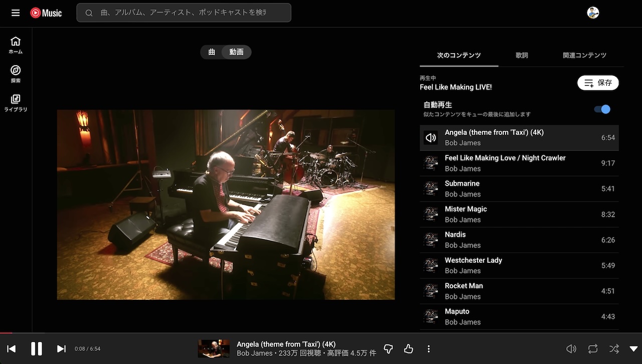Viewport: 642px width, 364px height.
Task: Open the user account avatar menu
Action: click(593, 13)
